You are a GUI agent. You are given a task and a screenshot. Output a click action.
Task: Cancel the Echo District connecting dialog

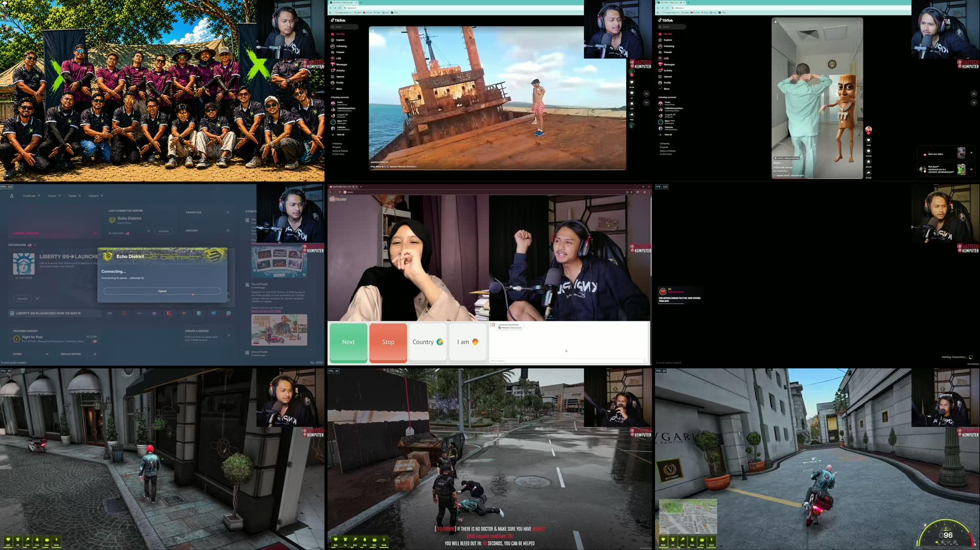point(162,291)
